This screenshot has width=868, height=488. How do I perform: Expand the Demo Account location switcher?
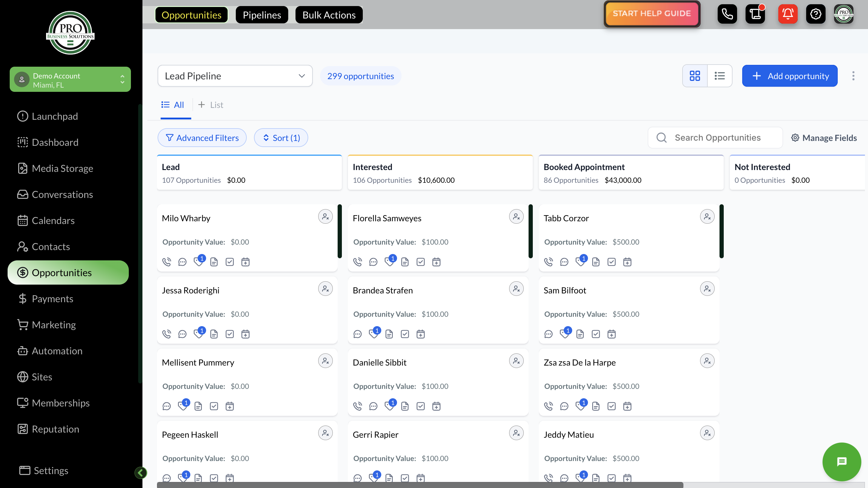click(70, 80)
